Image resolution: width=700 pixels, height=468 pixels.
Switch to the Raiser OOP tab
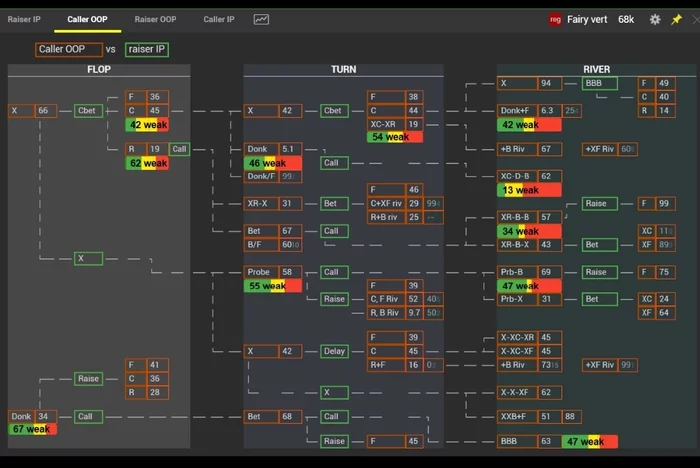coord(155,19)
